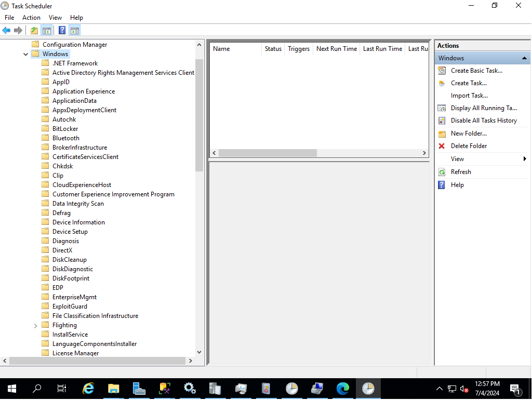Click the Last Run Time column header
The height and width of the screenshot is (400, 532).
(x=382, y=49)
